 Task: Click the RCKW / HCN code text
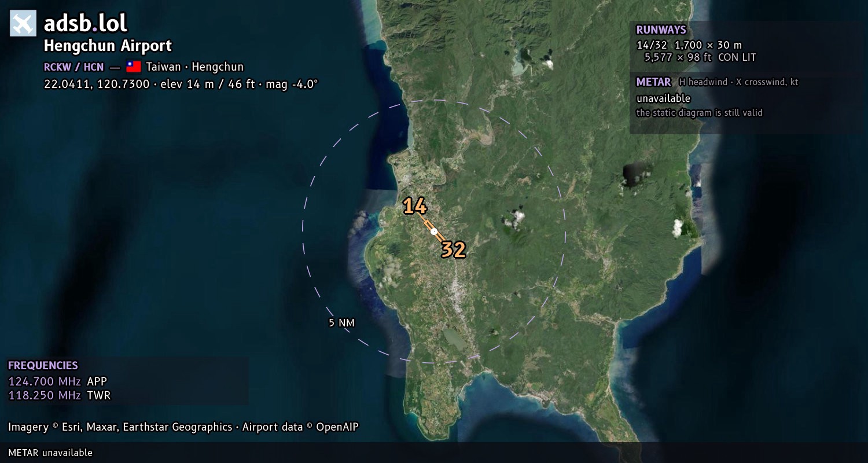pos(74,67)
